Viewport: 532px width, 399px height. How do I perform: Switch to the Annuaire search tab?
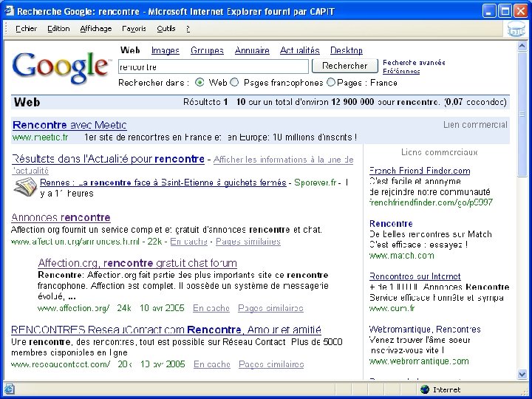tap(252, 50)
